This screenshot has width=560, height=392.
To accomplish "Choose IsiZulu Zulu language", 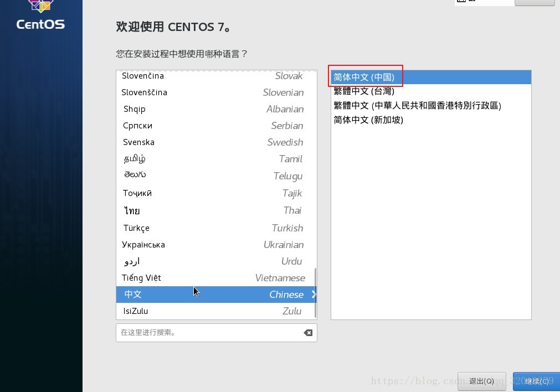I will click(x=217, y=311).
